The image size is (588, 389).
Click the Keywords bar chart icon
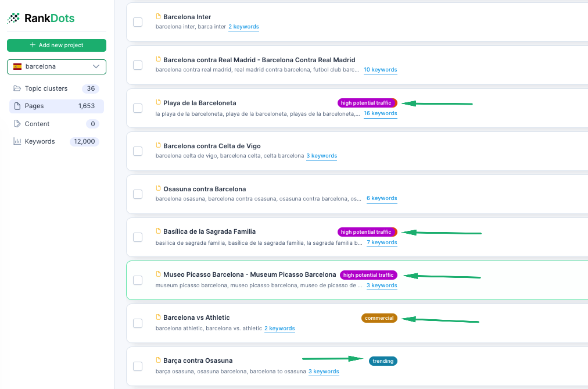[x=17, y=141]
